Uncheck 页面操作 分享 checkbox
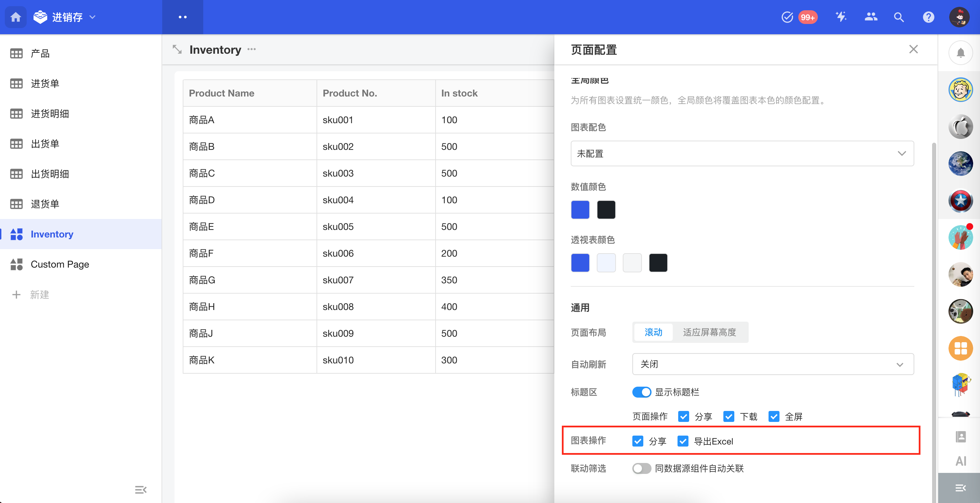This screenshot has width=980, height=503. click(683, 416)
